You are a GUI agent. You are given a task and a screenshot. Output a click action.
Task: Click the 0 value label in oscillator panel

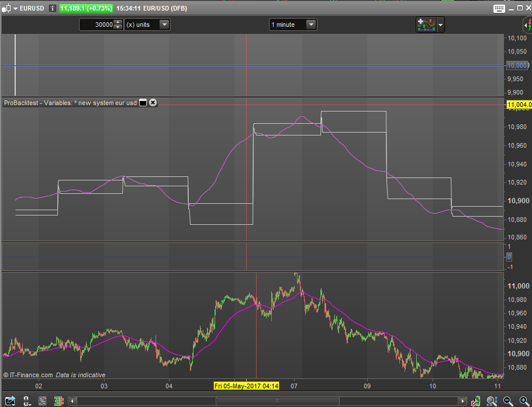509,257
